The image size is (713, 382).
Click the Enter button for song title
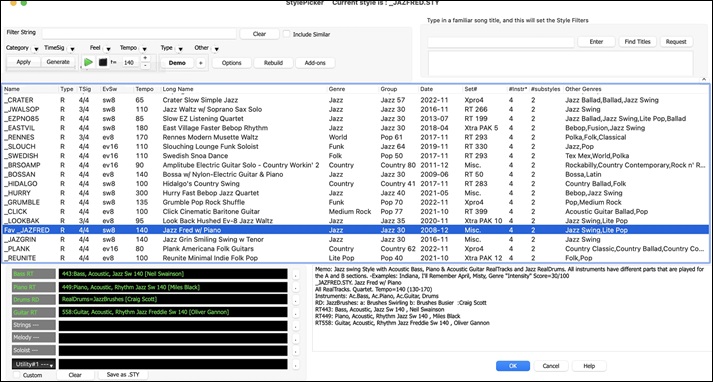click(x=596, y=41)
